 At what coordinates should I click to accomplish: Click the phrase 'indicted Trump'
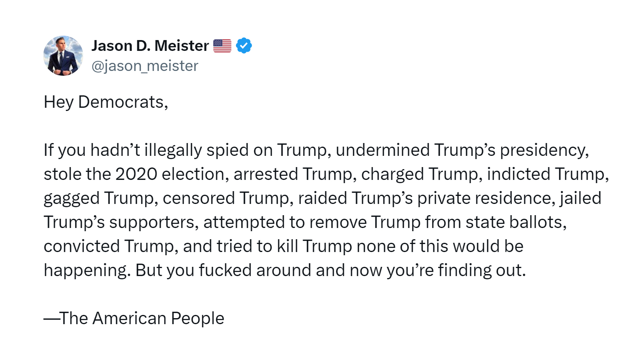click(x=547, y=174)
